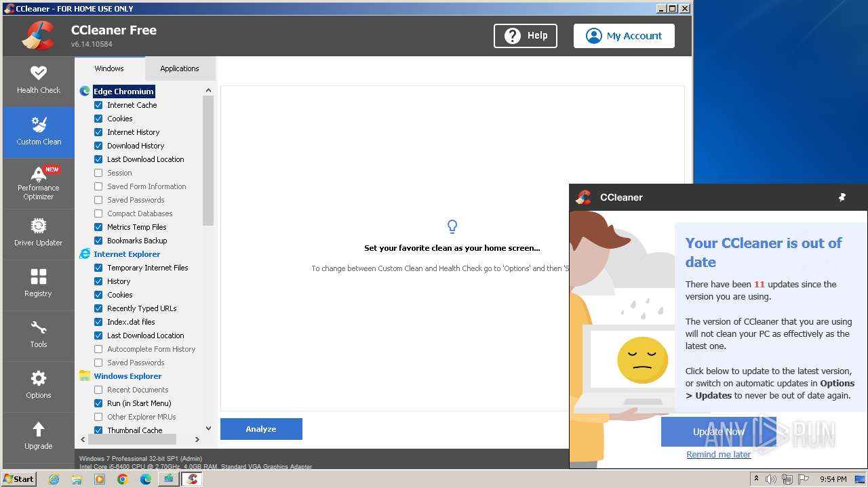
Task: Open the Registry cleaner section
Action: tap(39, 285)
